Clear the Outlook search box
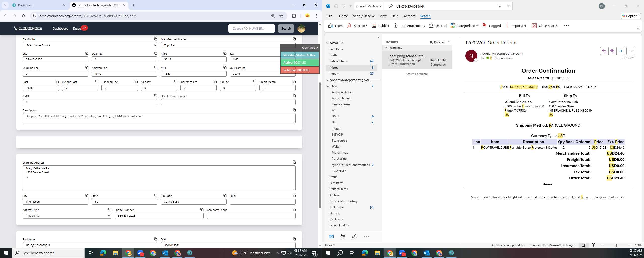Screen dimensions: 644x258 pos(508,6)
